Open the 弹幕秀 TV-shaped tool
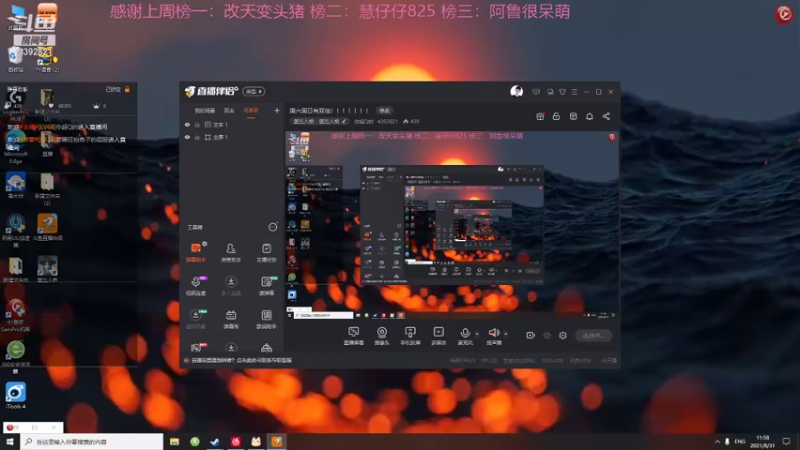This screenshot has width=800, height=450. 231,319
